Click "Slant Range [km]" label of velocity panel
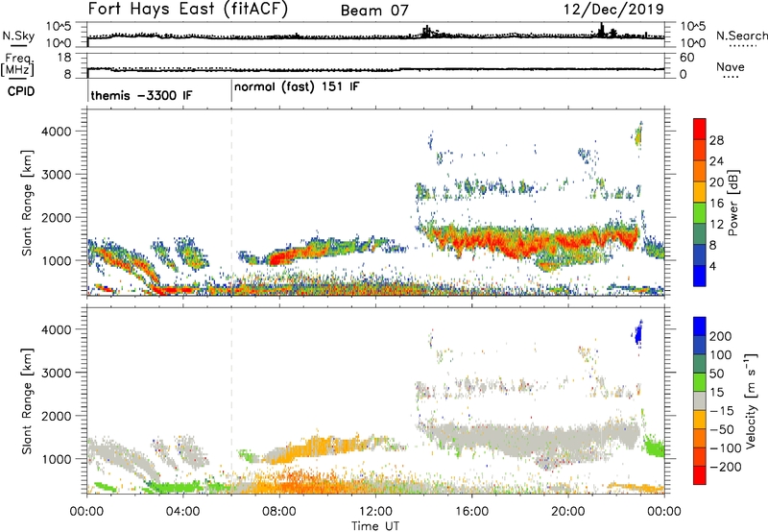Viewport: 768px width, 532px height. (27, 400)
